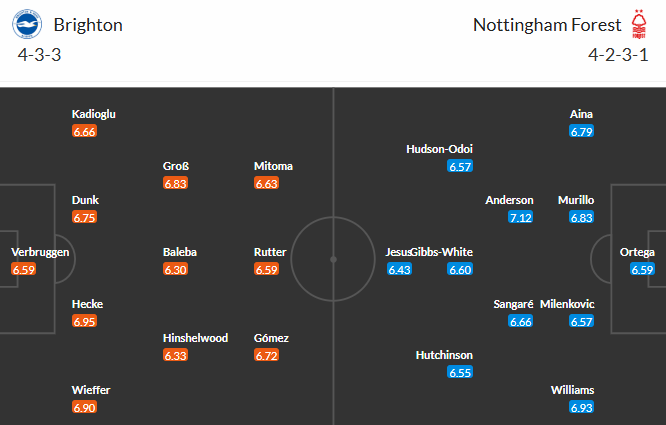This screenshot has height=425, width=666.
Task: Click Hecke's 6.95 rating badge
Action: pyautogui.click(x=85, y=321)
